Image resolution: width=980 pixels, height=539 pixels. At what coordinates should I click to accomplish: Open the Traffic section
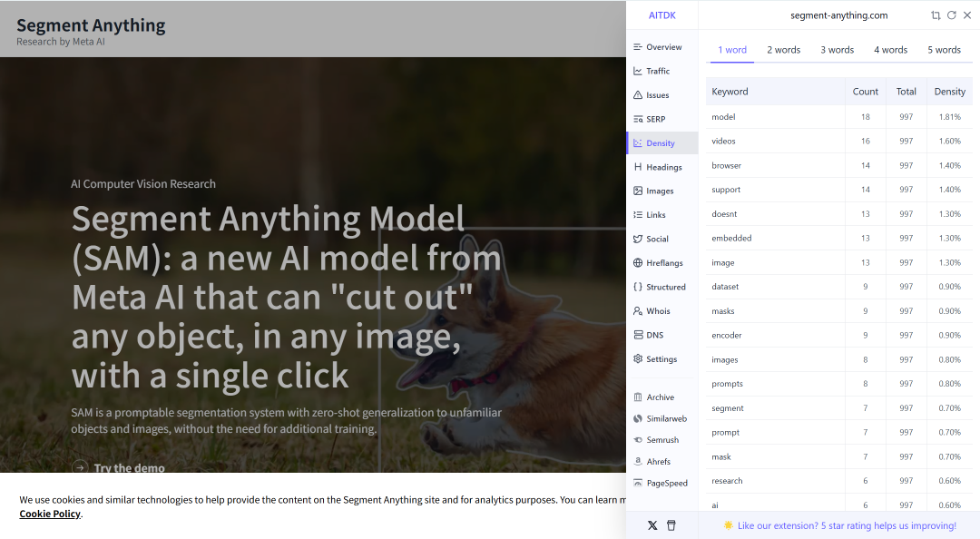(x=652, y=71)
